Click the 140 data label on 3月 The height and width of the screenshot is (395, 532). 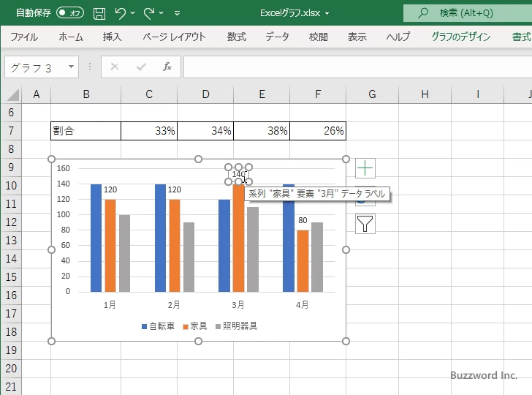tap(238, 174)
